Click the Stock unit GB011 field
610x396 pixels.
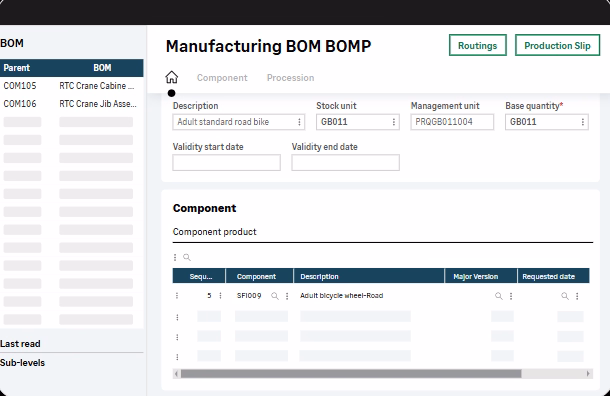[x=358, y=122]
